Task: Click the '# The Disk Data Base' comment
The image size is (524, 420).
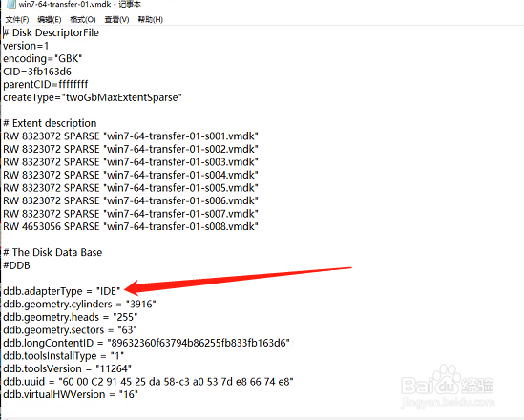Action: coord(52,252)
